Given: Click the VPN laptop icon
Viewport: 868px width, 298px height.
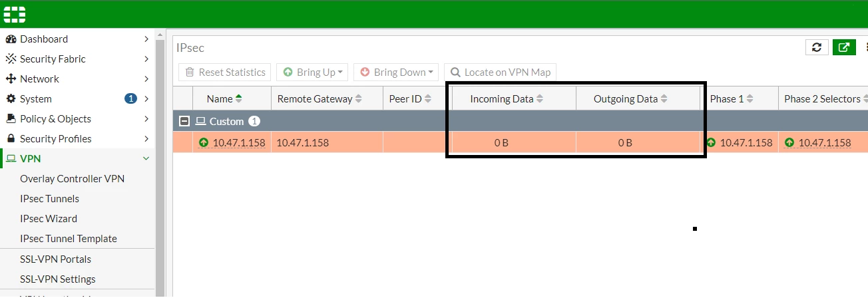Looking at the screenshot, I should (11, 159).
